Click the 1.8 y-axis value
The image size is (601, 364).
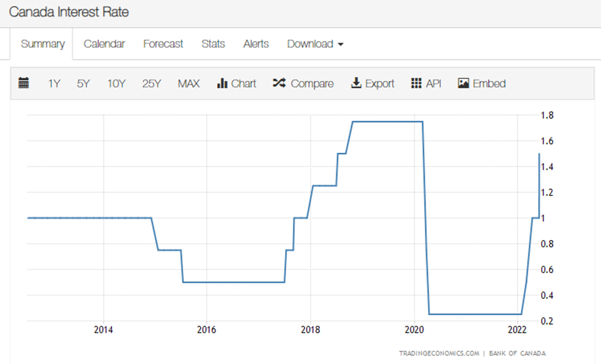tap(547, 115)
